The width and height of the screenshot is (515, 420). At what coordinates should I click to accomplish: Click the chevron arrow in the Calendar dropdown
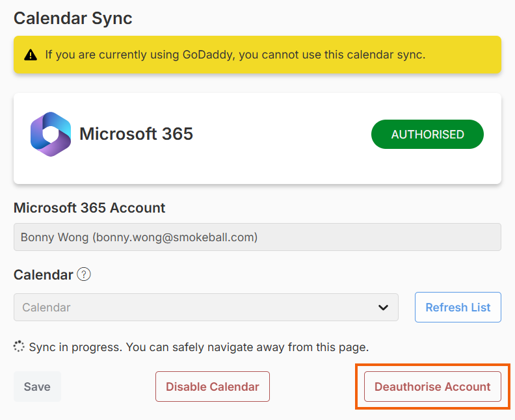point(384,308)
